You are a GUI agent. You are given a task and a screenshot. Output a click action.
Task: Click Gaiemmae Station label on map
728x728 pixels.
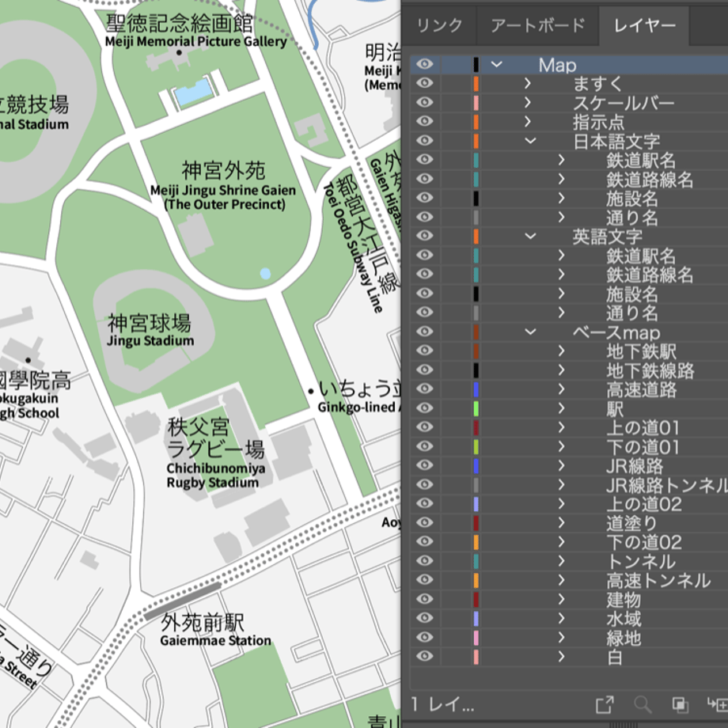[215, 640]
